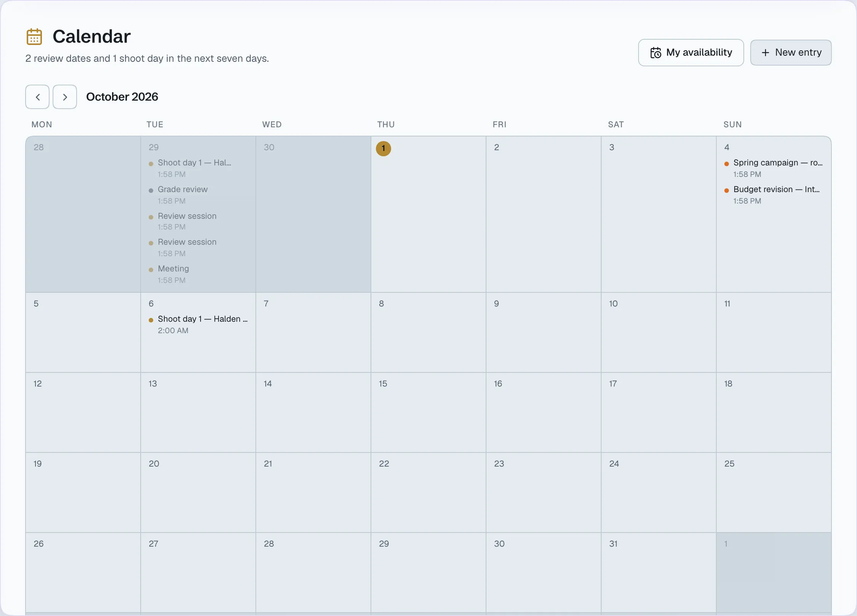This screenshot has height=616, width=857.
Task: Select October 8 day cell
Action: [x=428, y=332]
